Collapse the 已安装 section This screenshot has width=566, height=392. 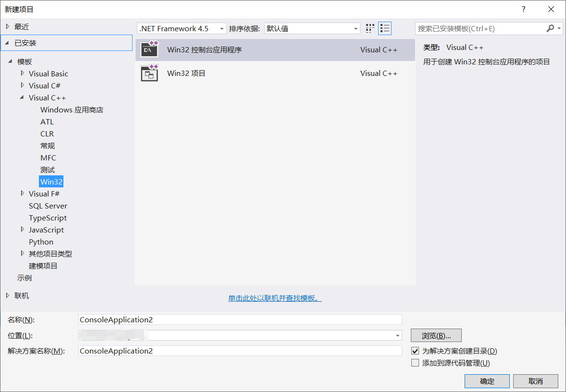[7, 43]
